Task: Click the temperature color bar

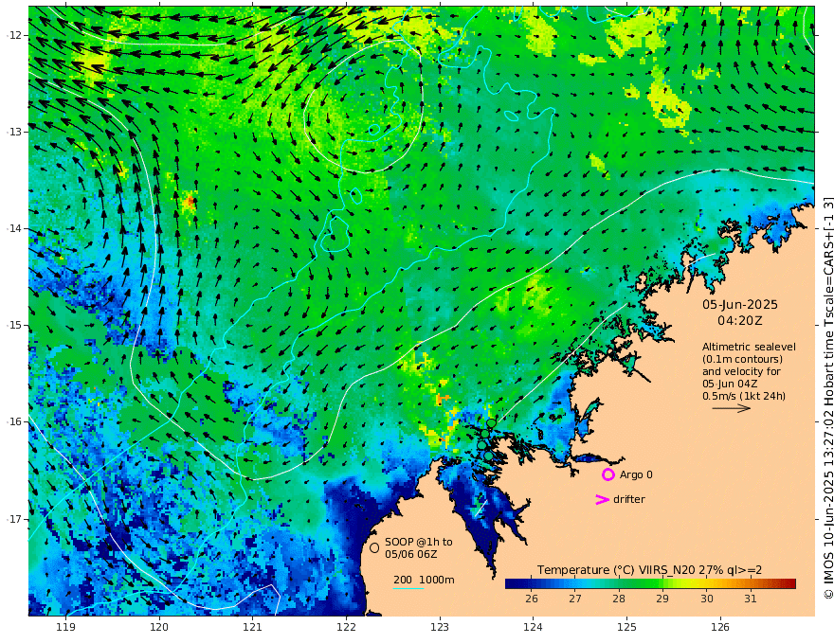Action: coord(650,583)
